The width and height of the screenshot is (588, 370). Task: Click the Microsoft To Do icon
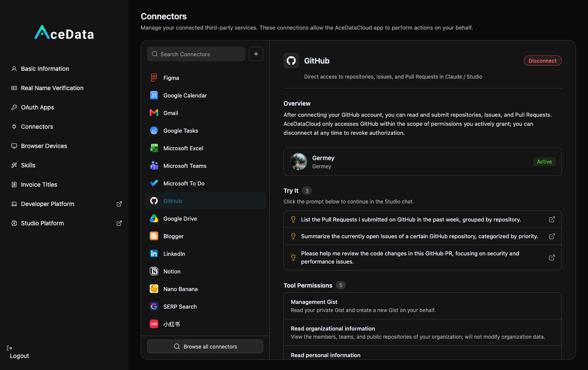click(154, 183)
